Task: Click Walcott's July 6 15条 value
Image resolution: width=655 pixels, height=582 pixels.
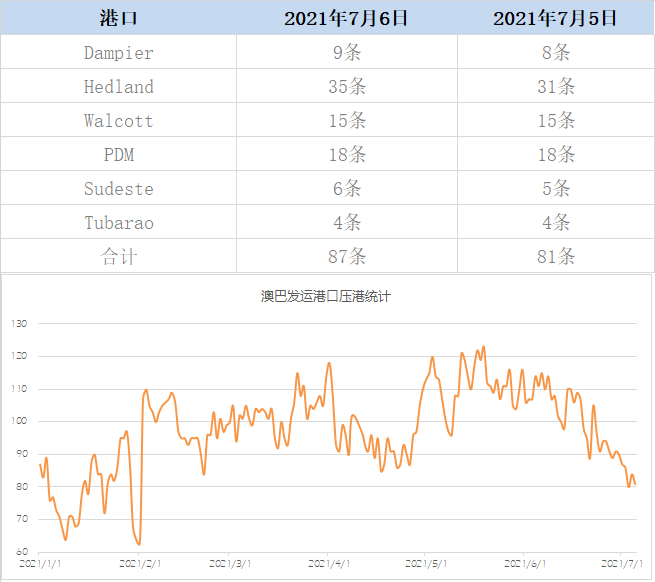Action: 347,120
